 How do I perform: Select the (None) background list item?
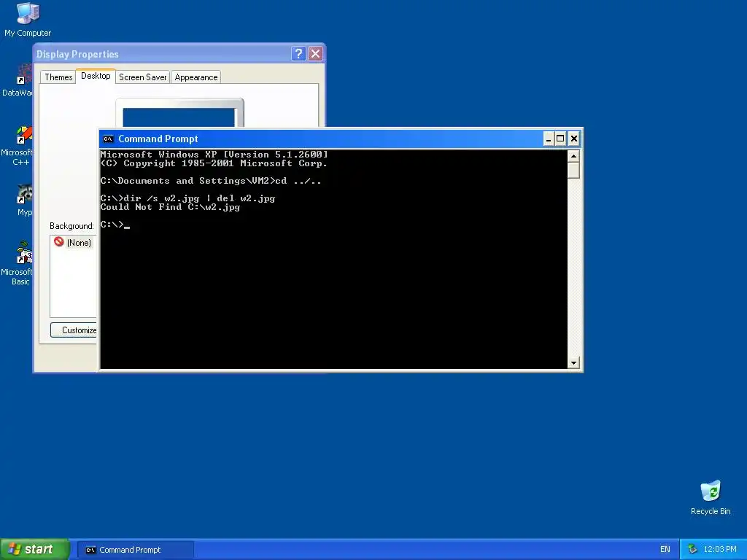[73, 242]
